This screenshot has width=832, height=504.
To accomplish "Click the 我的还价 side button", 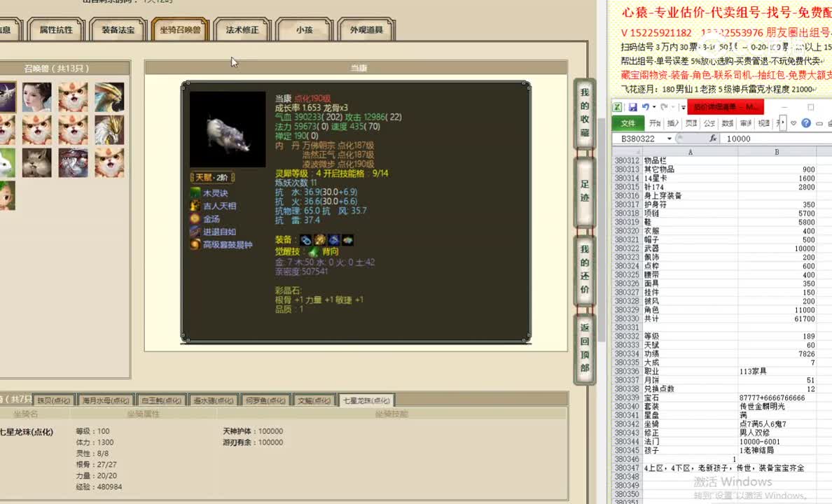I will [584, 269].
